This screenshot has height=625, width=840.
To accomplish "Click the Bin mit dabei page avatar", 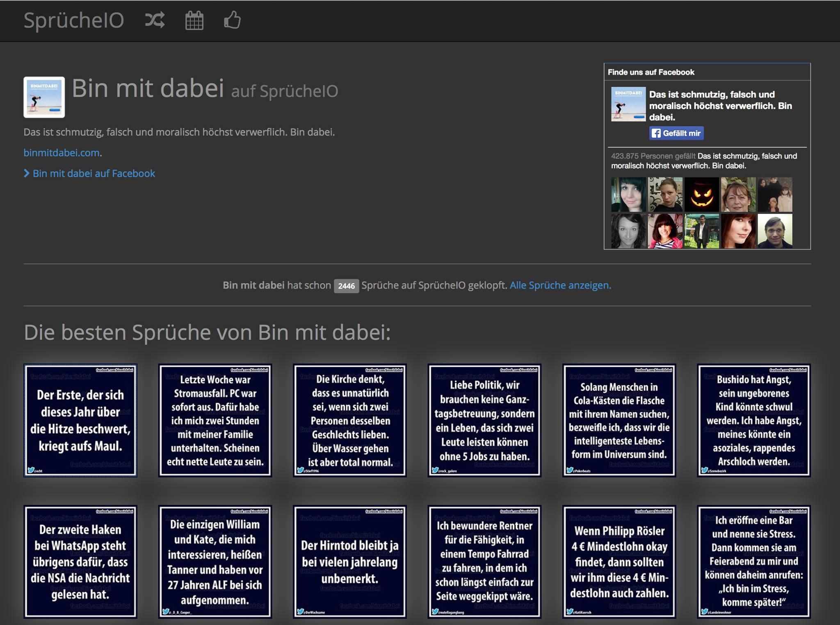I will click(x=44, y=97).
